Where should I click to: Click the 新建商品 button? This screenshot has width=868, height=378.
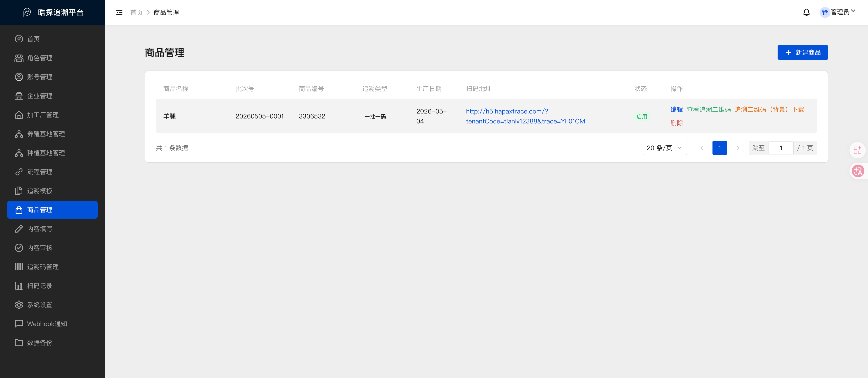(803, 52)
